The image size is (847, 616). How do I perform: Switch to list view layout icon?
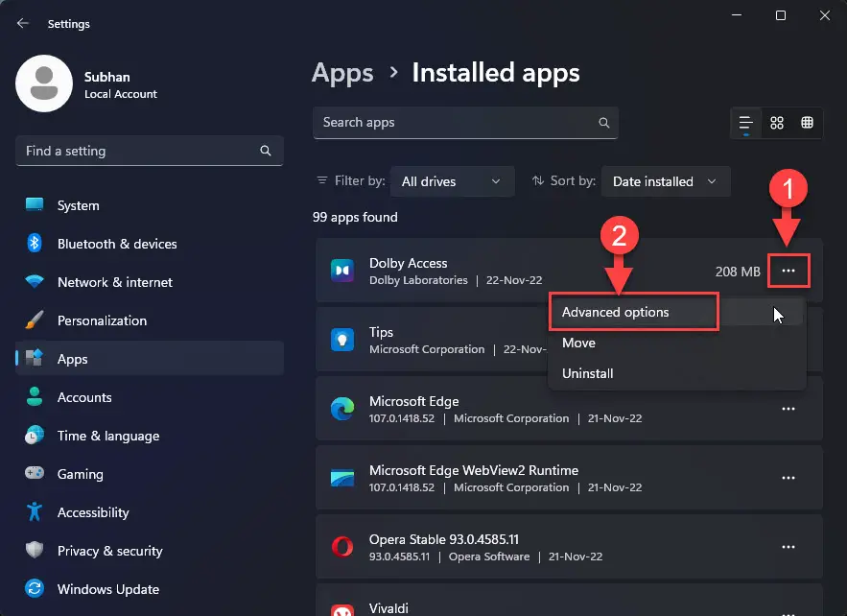coord(746,123)
